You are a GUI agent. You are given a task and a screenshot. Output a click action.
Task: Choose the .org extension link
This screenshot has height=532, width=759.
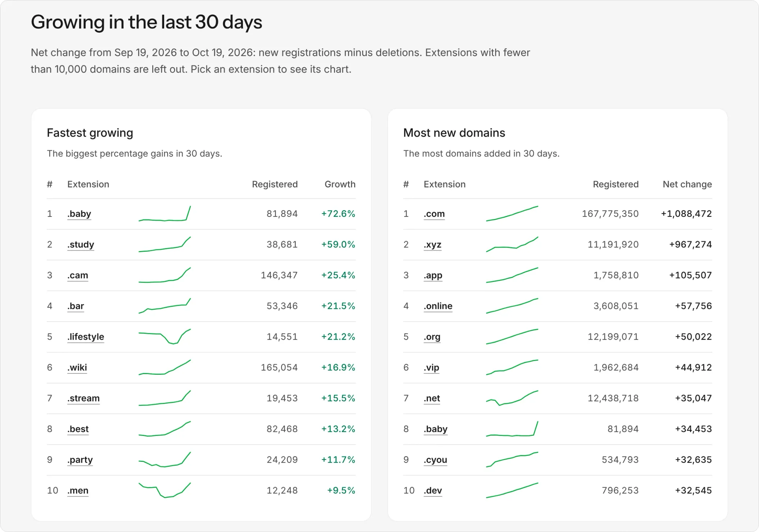[x=432, y=337]
